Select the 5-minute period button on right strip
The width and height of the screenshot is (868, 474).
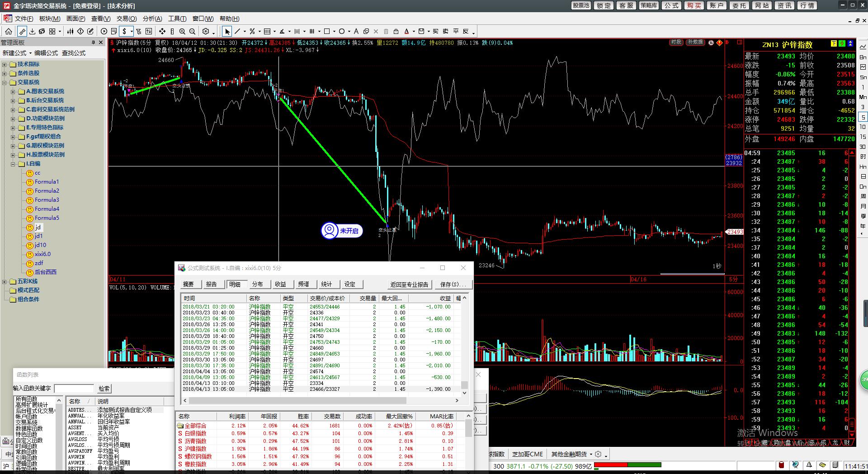(863, 117)
